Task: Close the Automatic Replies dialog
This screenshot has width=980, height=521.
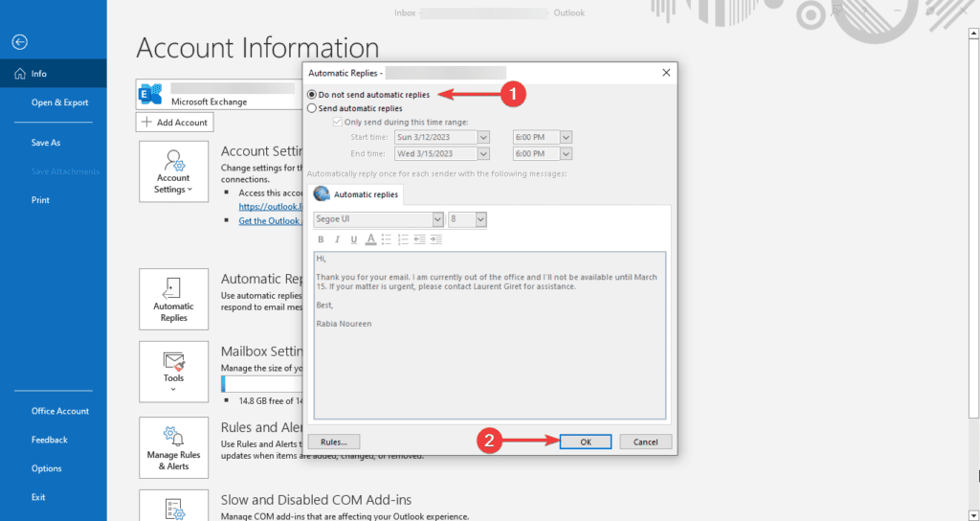Action: (666, 73)
